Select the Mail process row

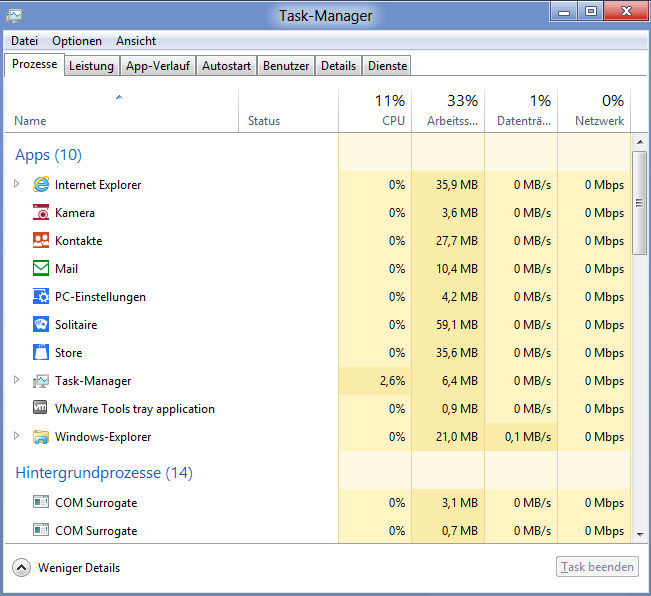318,269
